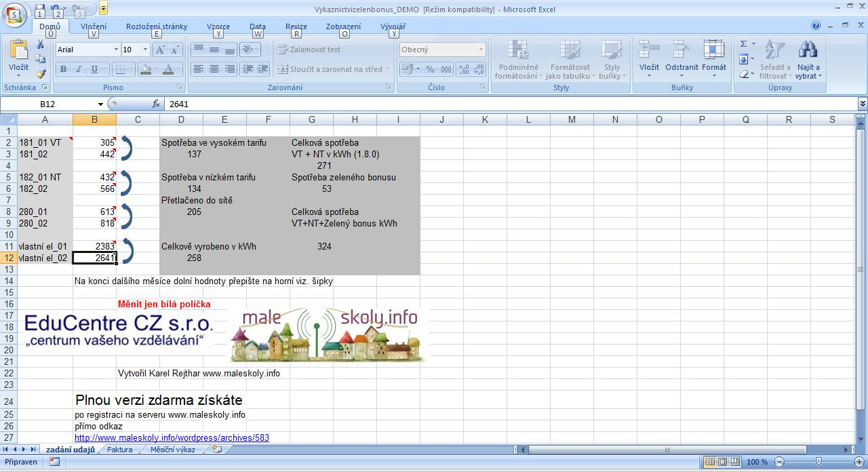Select cell B11 containing 2383

click(x=94, y=246)
